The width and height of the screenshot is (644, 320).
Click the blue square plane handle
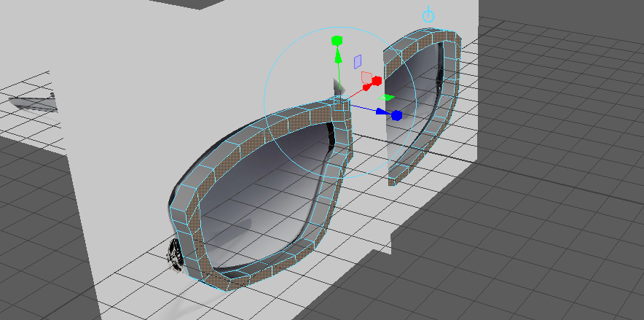click(357, 61)
